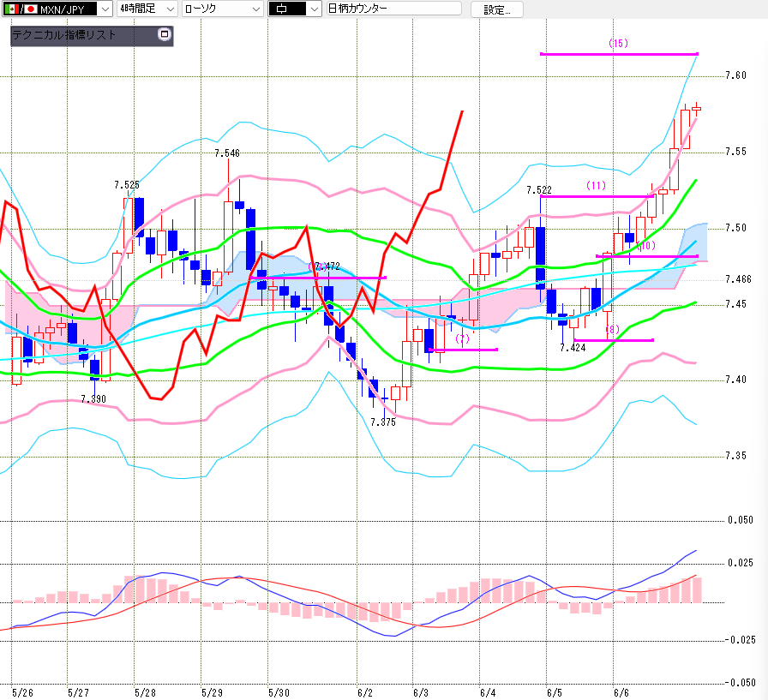Expand the テクニカル指標リスト panel icon

click(165, 34)
